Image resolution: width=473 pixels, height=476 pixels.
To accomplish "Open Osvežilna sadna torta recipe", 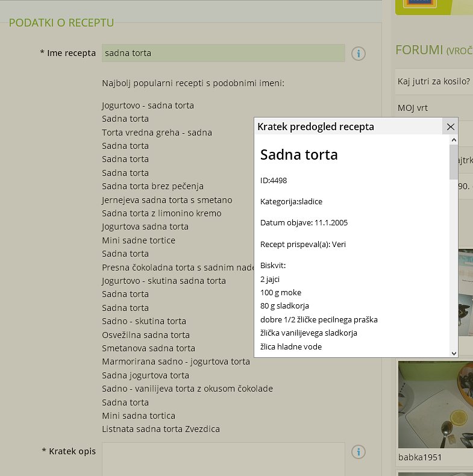I will tap(145, 335).
